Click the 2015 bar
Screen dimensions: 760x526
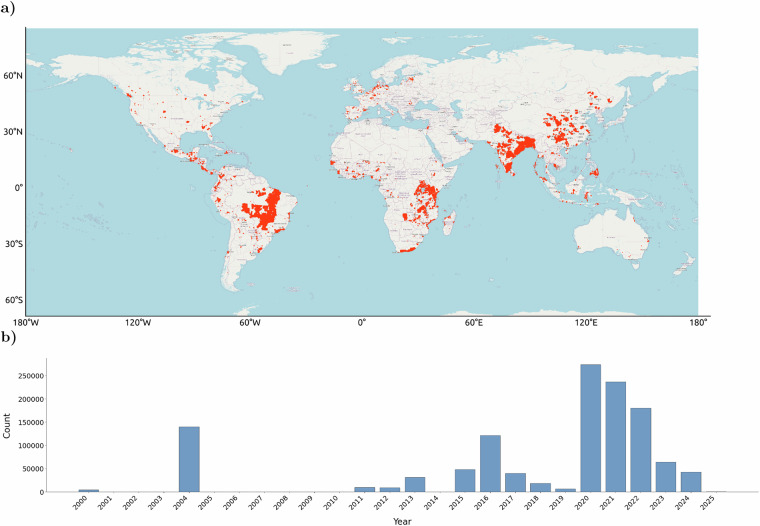click(465, 480)
